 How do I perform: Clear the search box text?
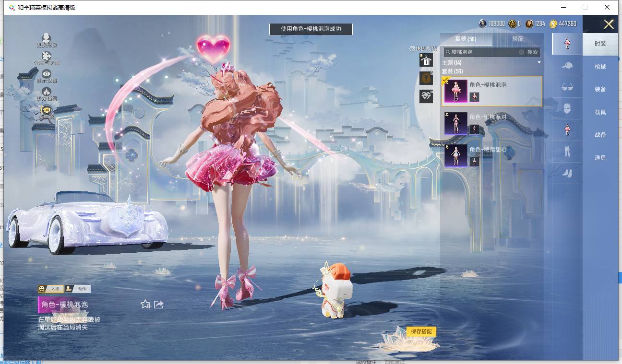pos(521,52)
